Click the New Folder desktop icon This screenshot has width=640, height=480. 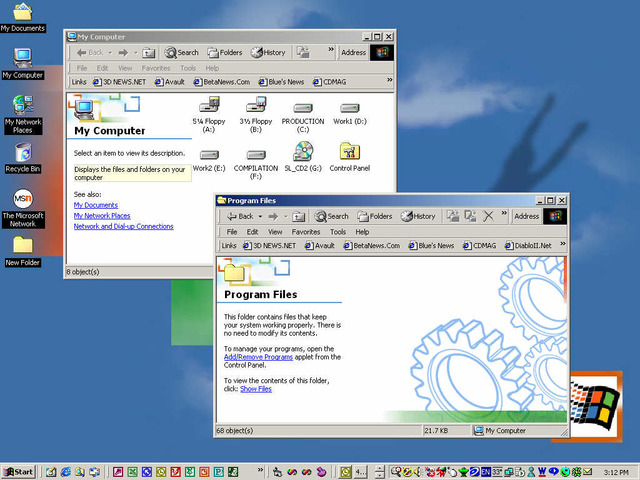click(x=23, y=245)
